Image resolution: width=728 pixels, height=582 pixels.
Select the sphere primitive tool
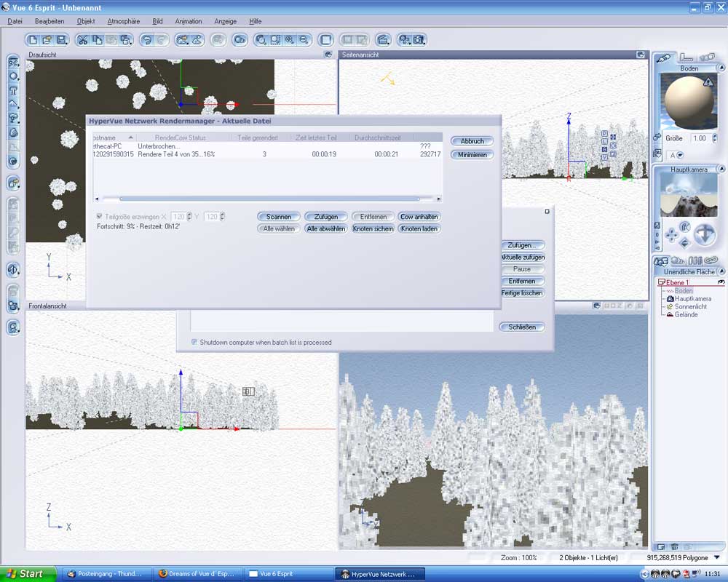click(x=13, y=76)
